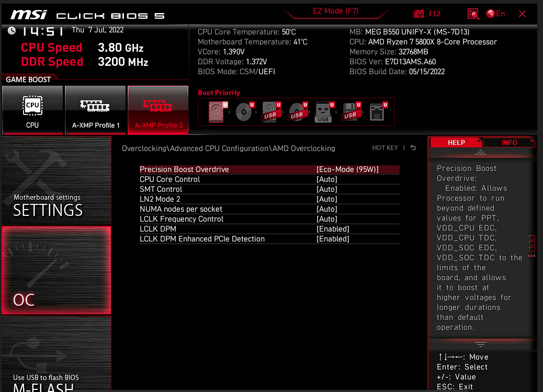Screen dimensions: 543x392
Task: Switch to EZ Mode (F7)
Action: pyautogui.click(x=335, y=11)
